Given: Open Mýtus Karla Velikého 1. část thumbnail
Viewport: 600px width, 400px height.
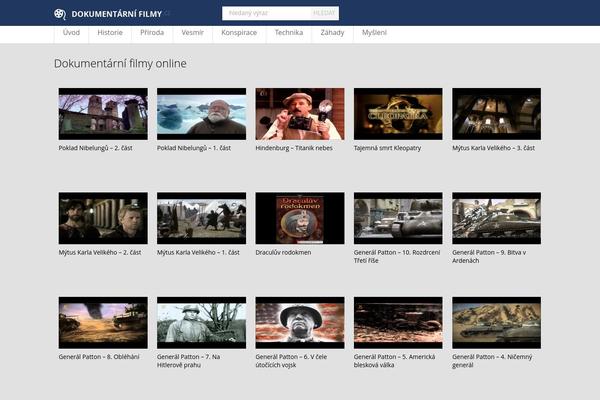Looking at the screenshot, I should pyautogui.click(x=201, y=218).
